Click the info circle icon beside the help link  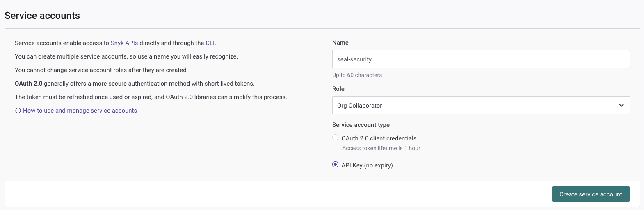click(x=18, y=111)
